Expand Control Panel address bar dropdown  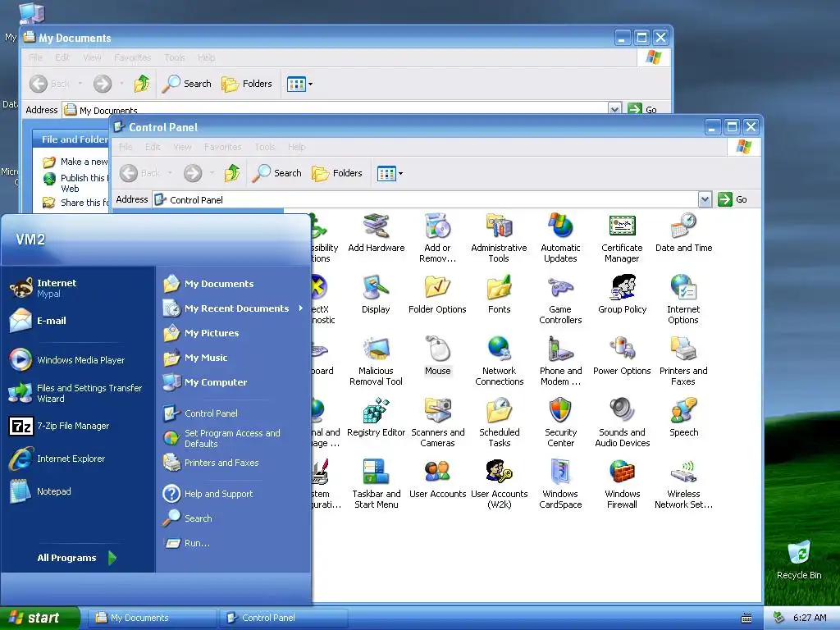(705, 199)
